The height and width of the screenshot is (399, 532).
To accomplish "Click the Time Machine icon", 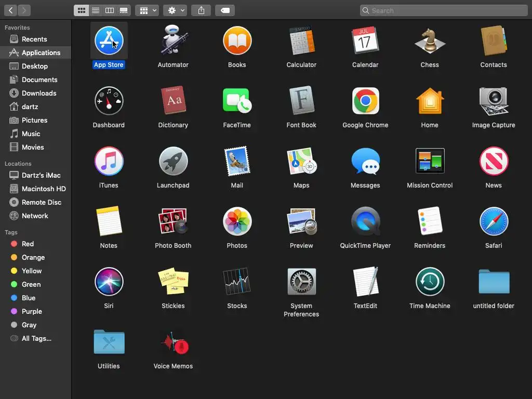I will [x=430, y=282].
